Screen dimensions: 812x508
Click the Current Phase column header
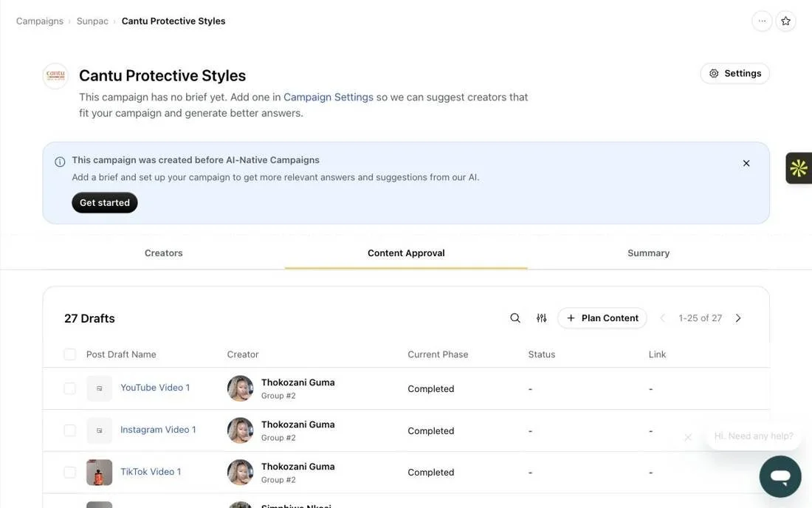pos(438,354)
